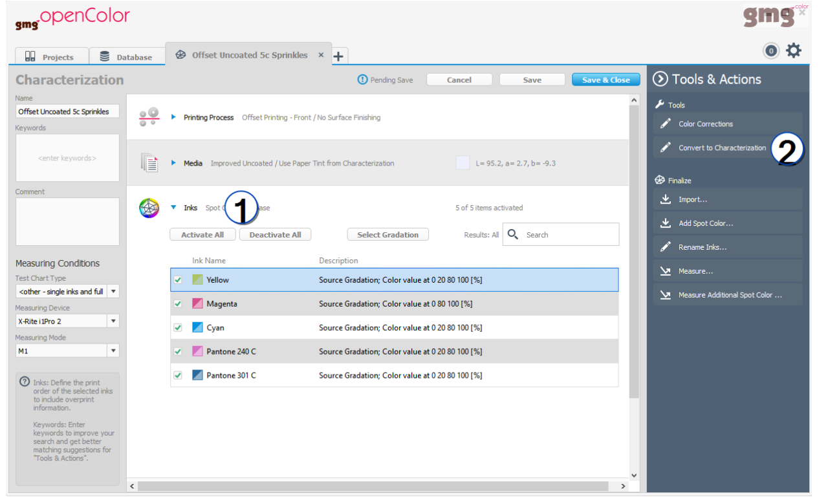The image size is (819, 504).
Task: Click inside the Search inks field
Action: (561, 234)
